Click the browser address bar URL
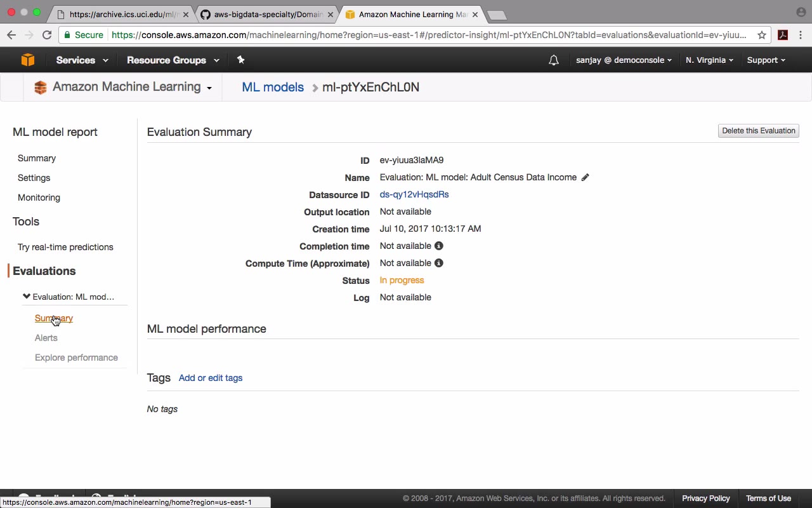Viewport: 812px width, 508px height. (429, 35)
